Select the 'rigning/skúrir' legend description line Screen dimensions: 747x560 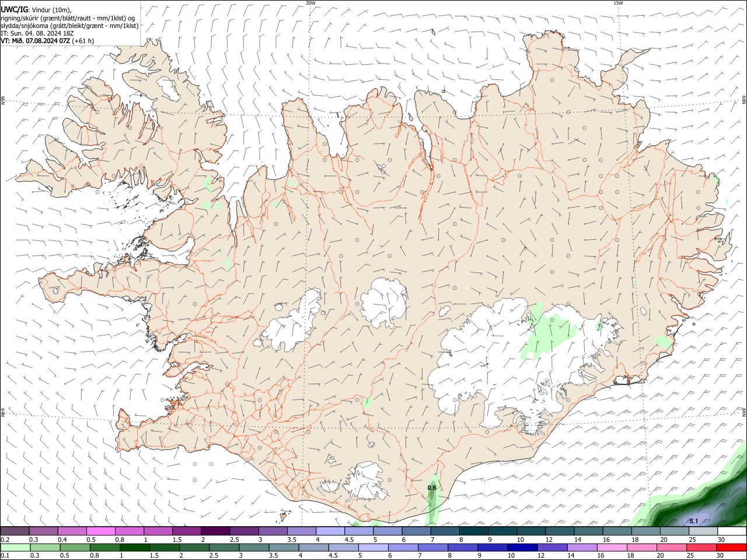(68, 18)
